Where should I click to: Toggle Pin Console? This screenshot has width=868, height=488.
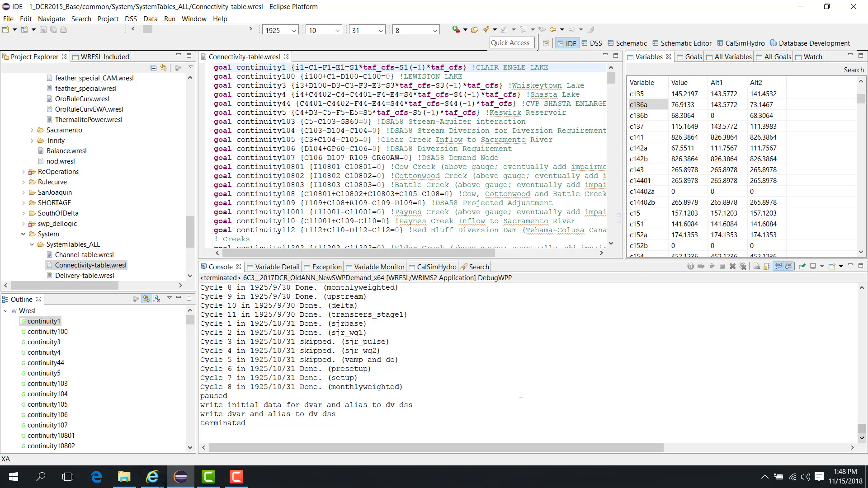802,267
